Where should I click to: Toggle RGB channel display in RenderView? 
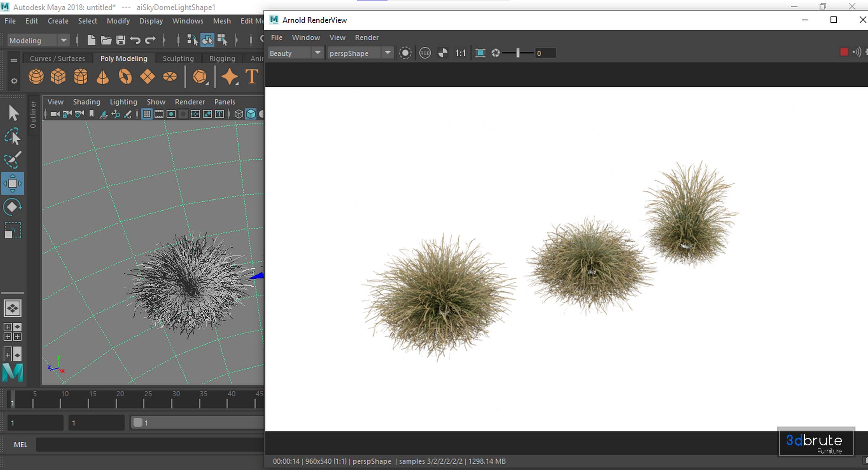[x=425, y=53]
